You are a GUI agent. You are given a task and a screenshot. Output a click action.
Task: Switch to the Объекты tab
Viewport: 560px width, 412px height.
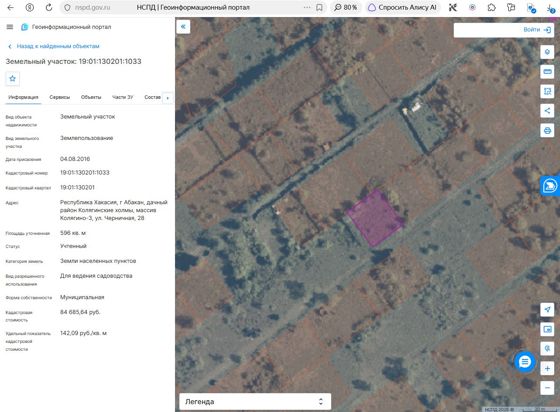(91, 97)
